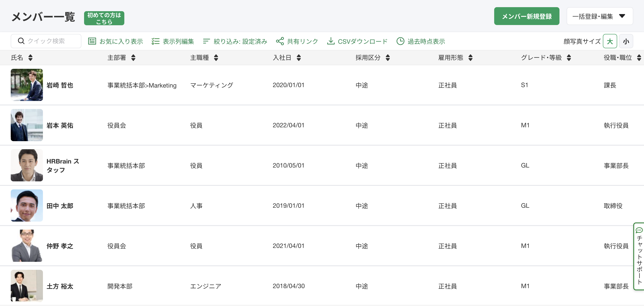644x306 pixels.
Task: Sort by 氏名 column arrows
Action: point(30,58)
